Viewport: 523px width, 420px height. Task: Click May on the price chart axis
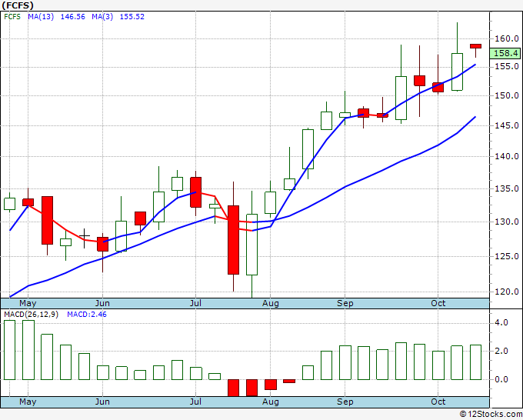(x=28, y=303)
